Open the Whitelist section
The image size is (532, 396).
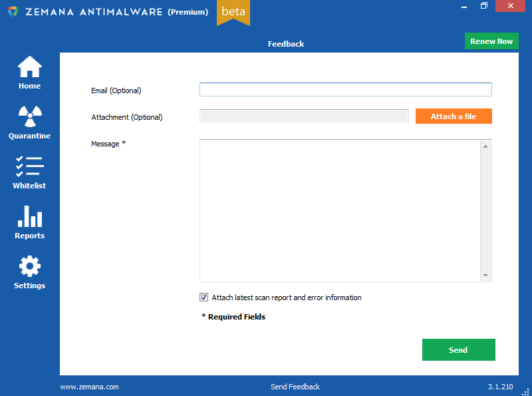point(29,172)
